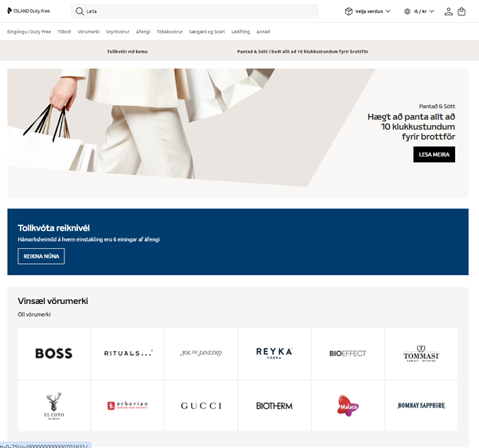The image size is (479, 448).
Task: Open the Snyrtivörur menu category
Action: (x=118, y=32)
